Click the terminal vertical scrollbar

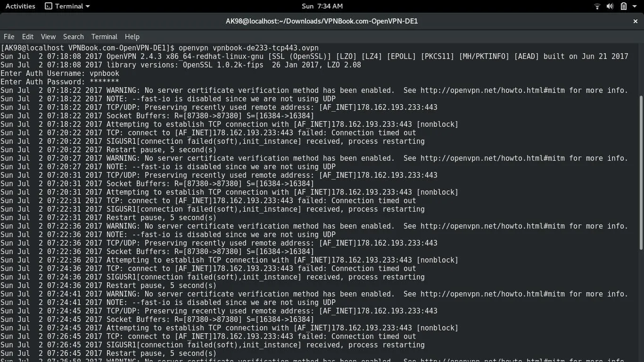[641, 173]
